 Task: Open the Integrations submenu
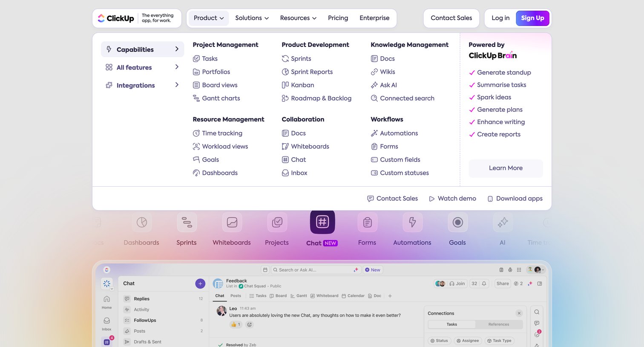[142, 85]
